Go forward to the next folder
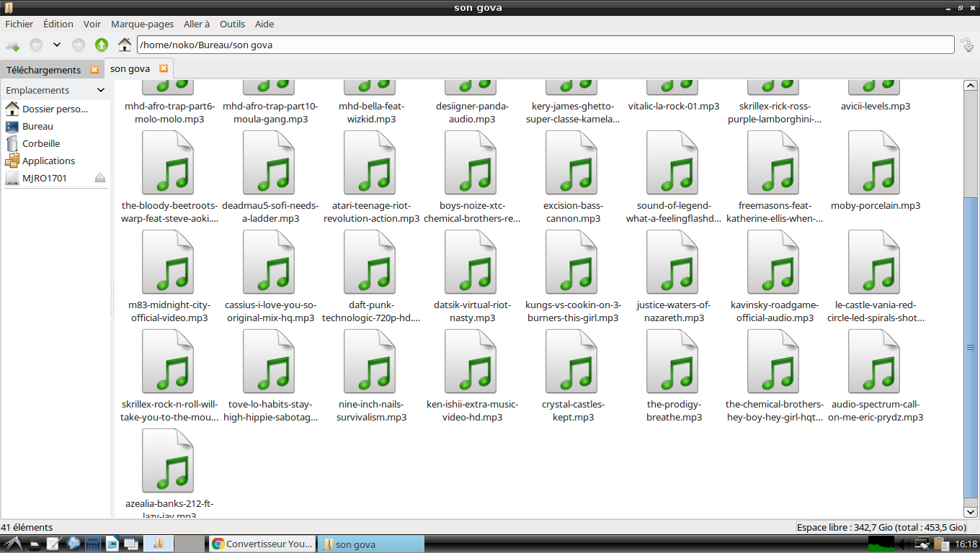 point(79,45)
